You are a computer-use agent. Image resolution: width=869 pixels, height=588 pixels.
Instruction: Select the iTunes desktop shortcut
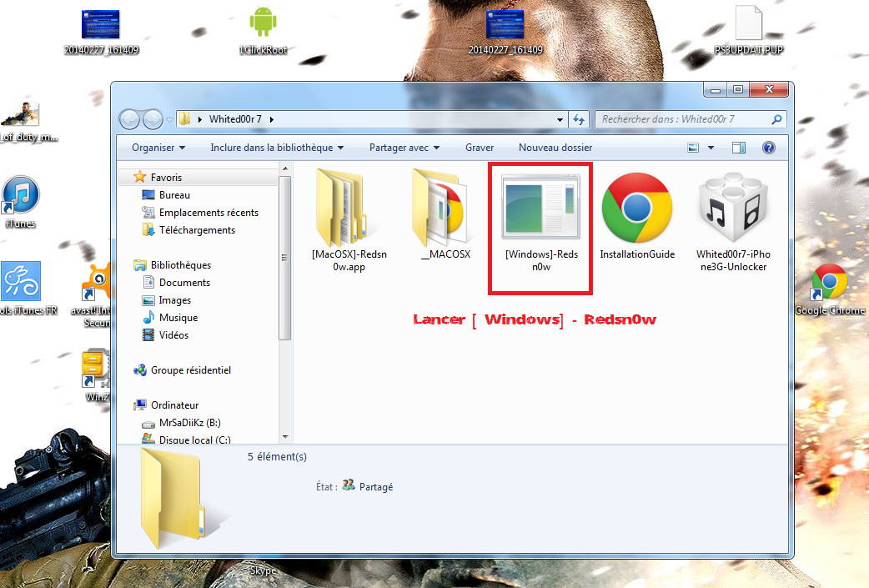click(x=21, y=203)
